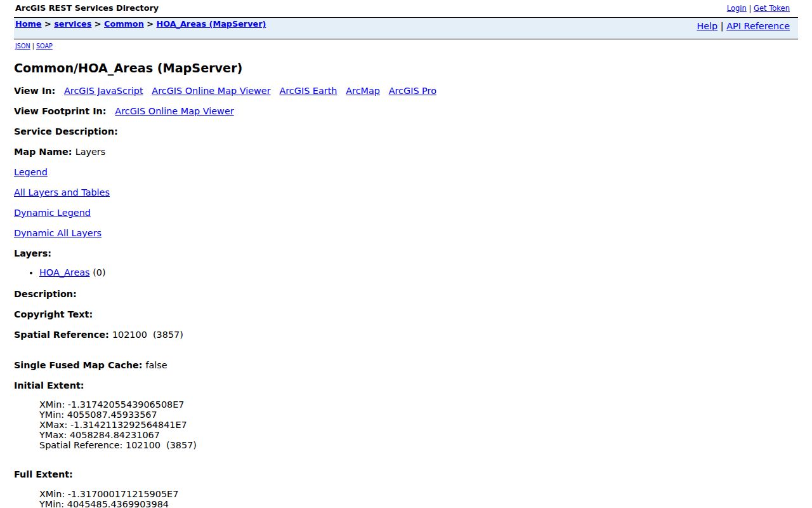Open All Layers and Tables

62,192
